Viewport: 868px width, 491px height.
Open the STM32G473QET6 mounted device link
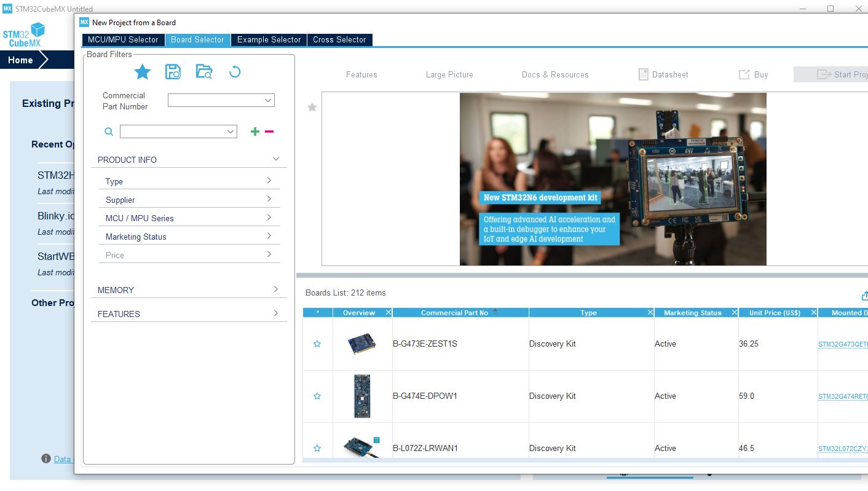[842, 345]
